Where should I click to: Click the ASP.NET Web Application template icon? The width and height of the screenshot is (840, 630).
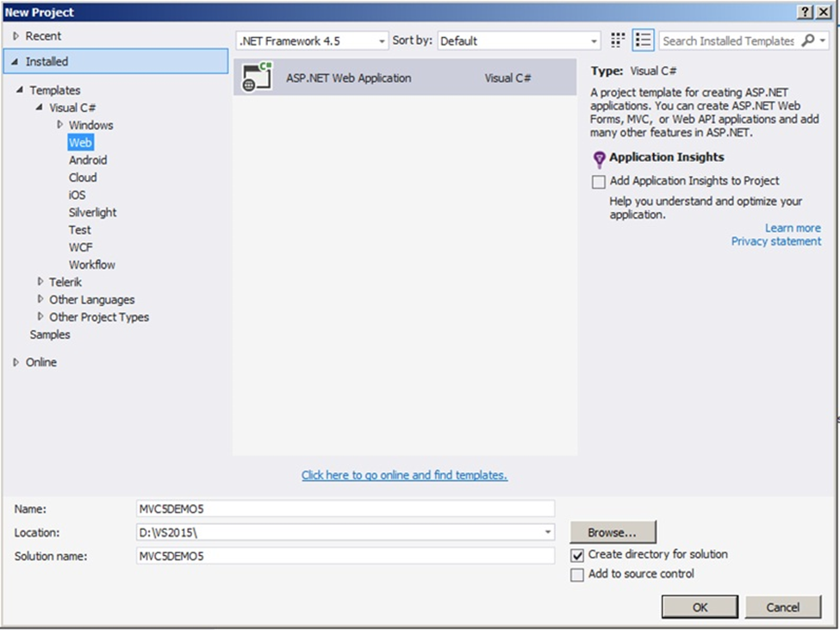click(x=257, y=77)
